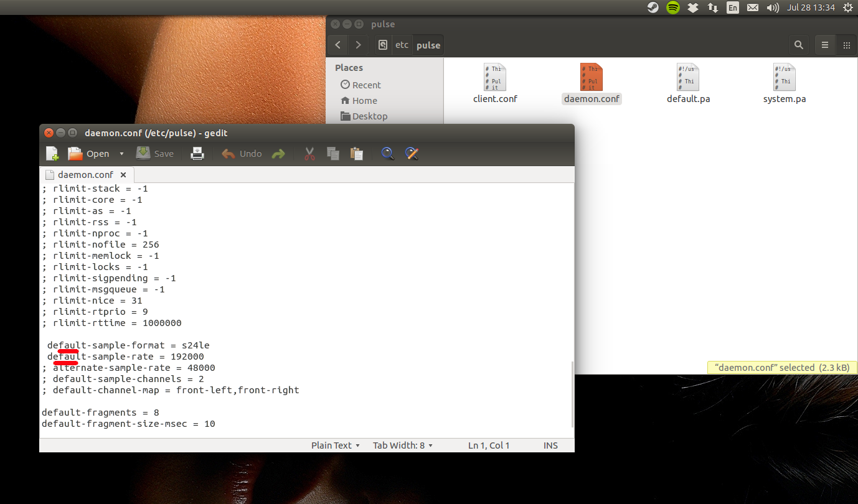
Task: Open the En keyboard layout indicator
Action: (733, 7)
